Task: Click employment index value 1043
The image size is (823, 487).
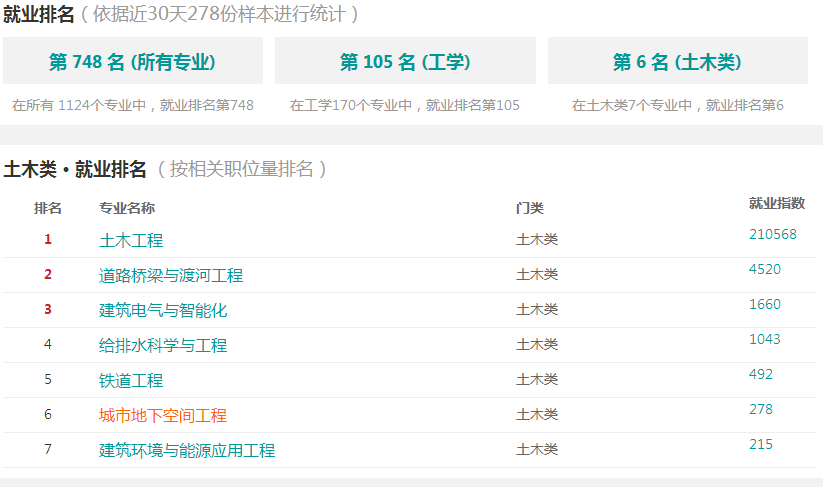Action: coord(765,339)
